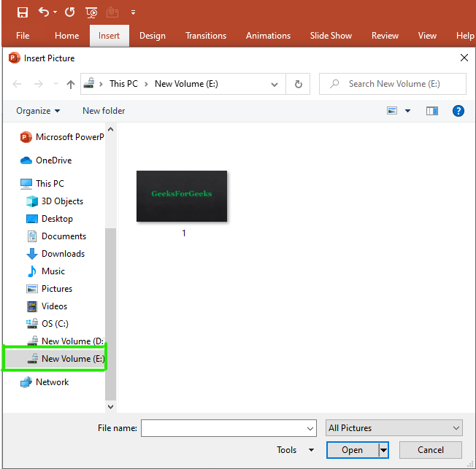The width and height of the screenshot is (476, 469).
Task: Click the file name label '1'
Action: pos(184,233)
